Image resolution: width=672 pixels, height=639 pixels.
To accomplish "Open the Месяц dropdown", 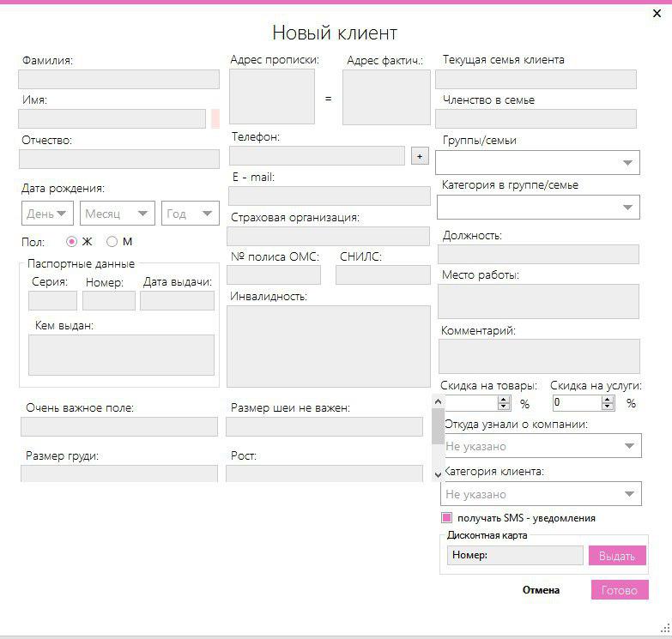I will point(118,214).
